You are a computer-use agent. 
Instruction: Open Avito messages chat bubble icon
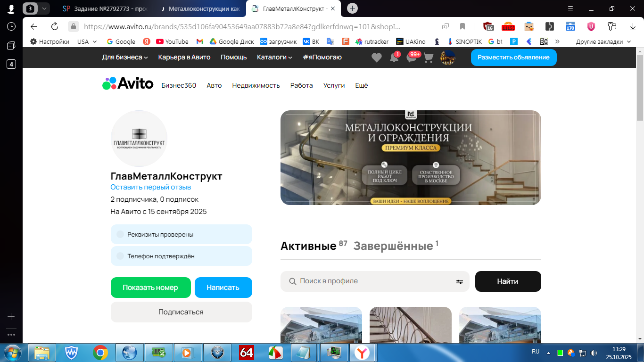412,58
